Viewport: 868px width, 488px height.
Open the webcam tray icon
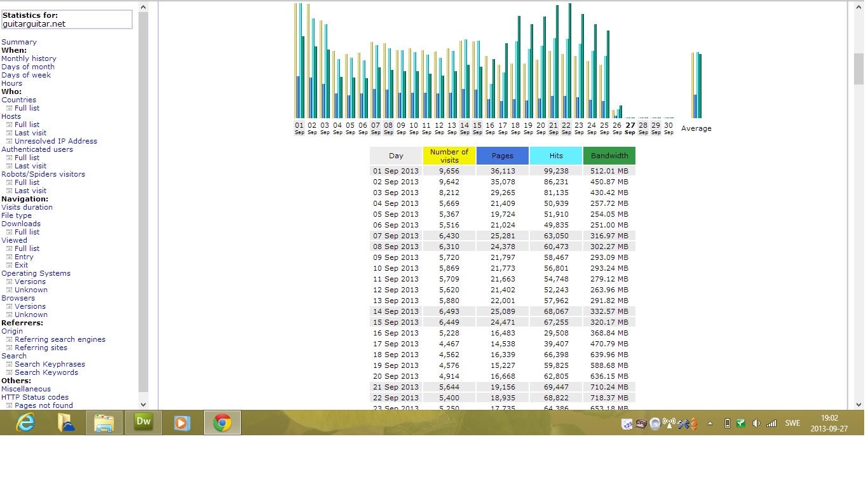(655, 424)
